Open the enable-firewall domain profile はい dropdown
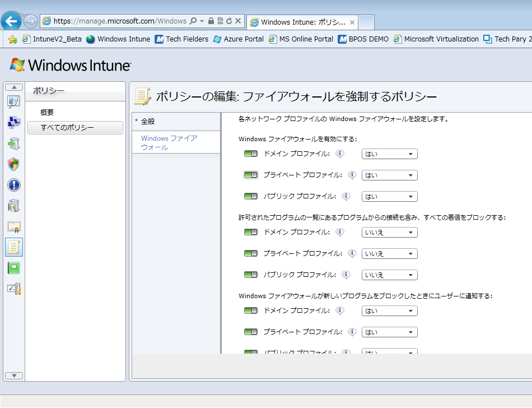 point(390,154)
